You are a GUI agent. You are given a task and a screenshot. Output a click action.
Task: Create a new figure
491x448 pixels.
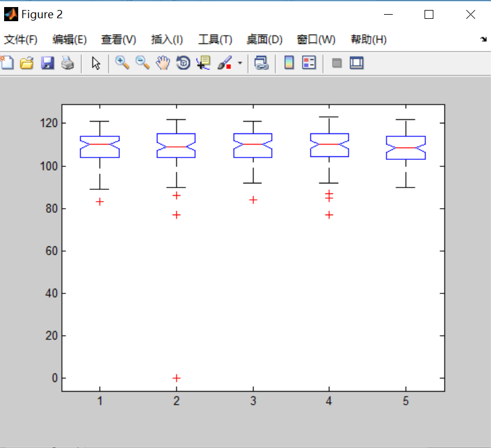tap(8, 63)
